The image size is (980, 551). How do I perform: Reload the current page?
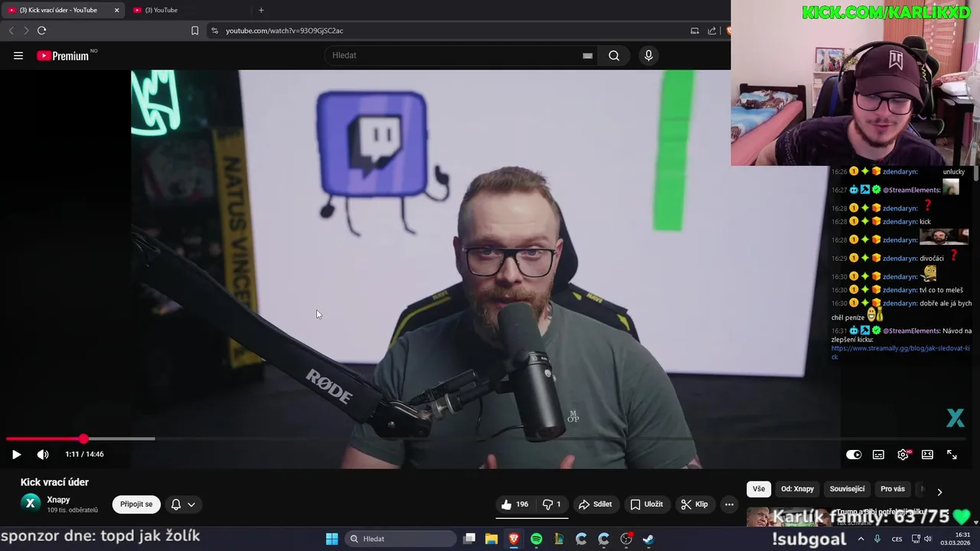(x=41, y=31)
